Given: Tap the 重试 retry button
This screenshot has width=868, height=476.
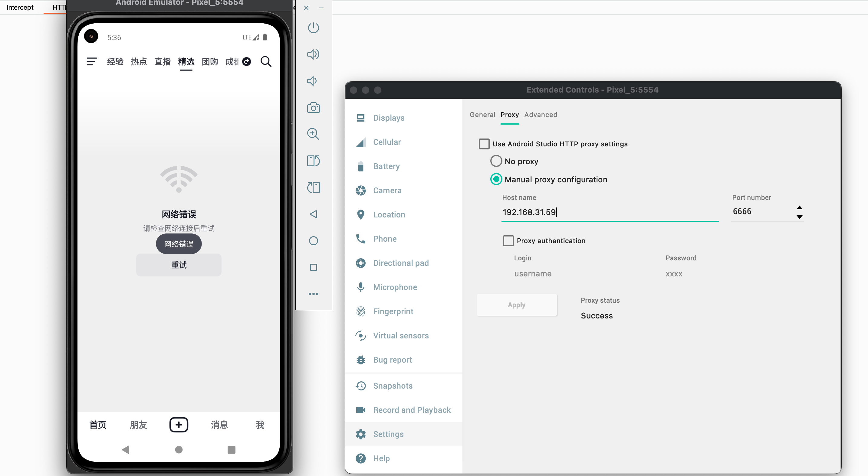Looking at the screenshot, I should click(x=179, y=265).
